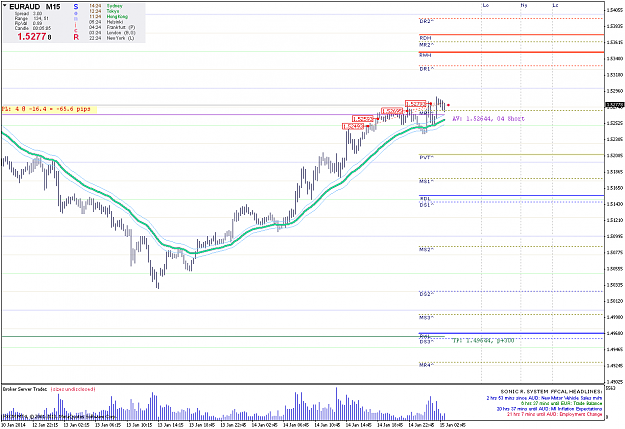Click the Lo session marker at top
The height and width of the screenshot is (429, 625).
click(x=485, y=6)
